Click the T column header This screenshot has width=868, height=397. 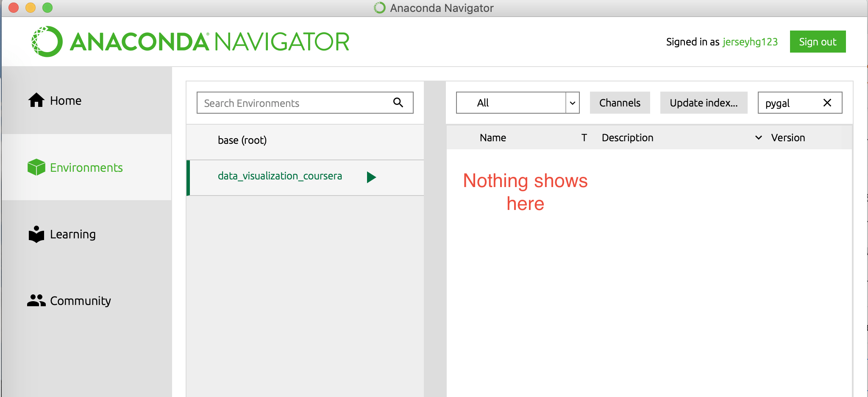[584, 137]
